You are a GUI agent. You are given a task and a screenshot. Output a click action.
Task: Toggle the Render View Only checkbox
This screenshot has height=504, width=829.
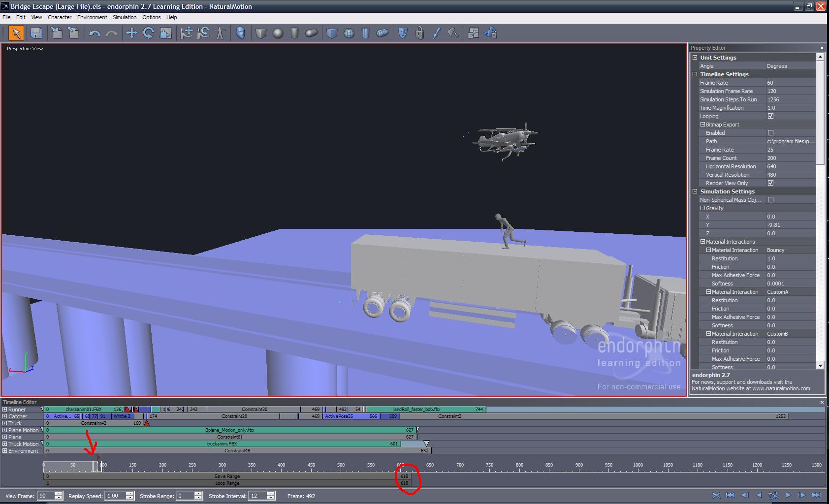770,183
